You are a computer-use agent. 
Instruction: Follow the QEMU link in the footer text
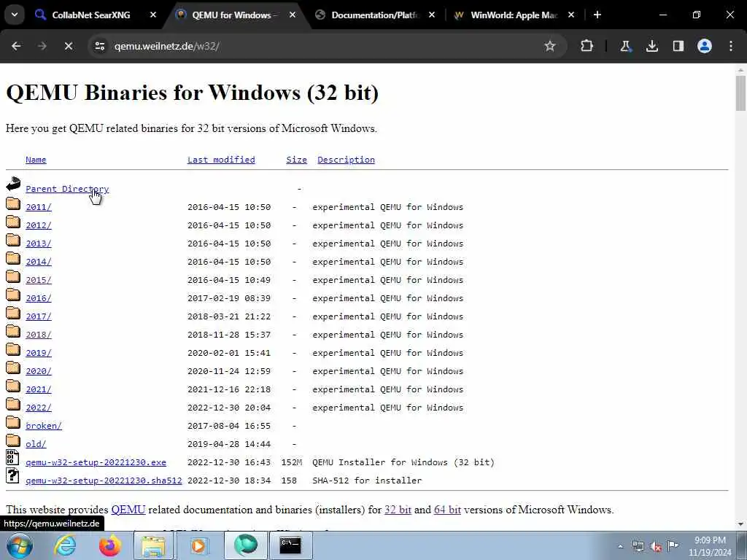[x=128, y=510]
